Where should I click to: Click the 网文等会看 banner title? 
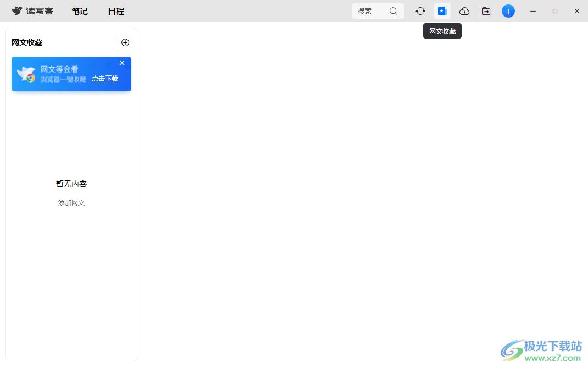point(59,69)
